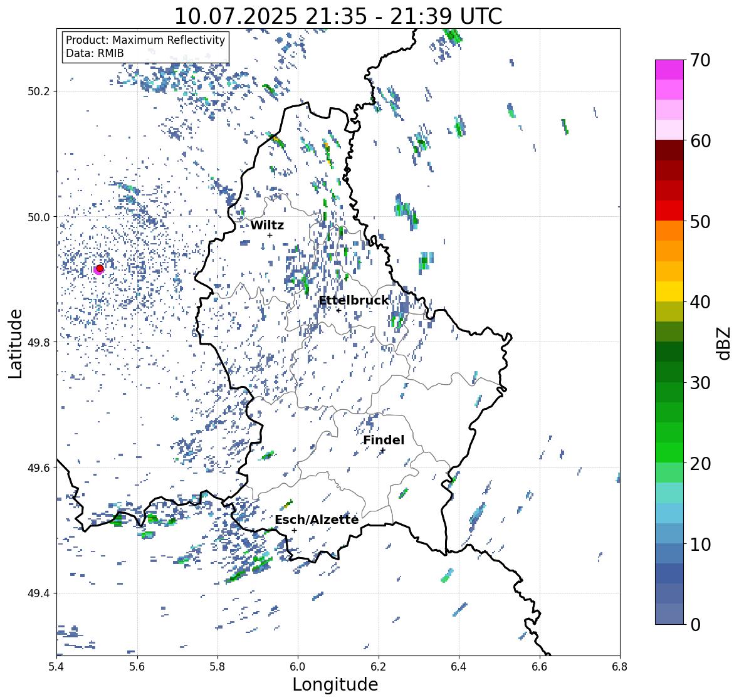This screenshot has height=700, width=739.
Task: Click the red dot radar marker
Action: pyautogui.click(x=100, y=268)
